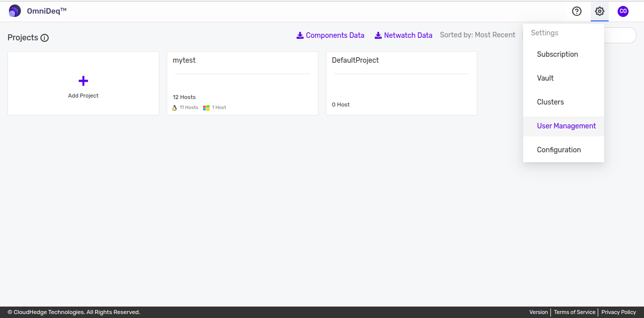Open Terms of Service link
This screenshot has height=318, width=644.
click(x=574, y=312)
